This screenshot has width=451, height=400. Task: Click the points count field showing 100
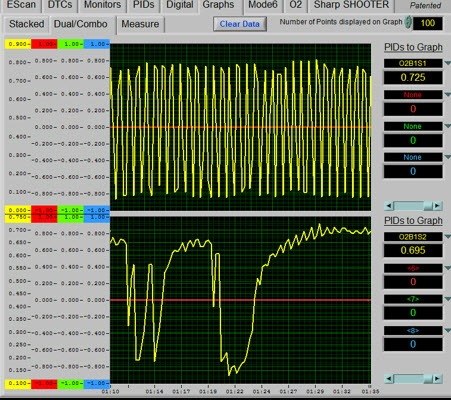428,23
